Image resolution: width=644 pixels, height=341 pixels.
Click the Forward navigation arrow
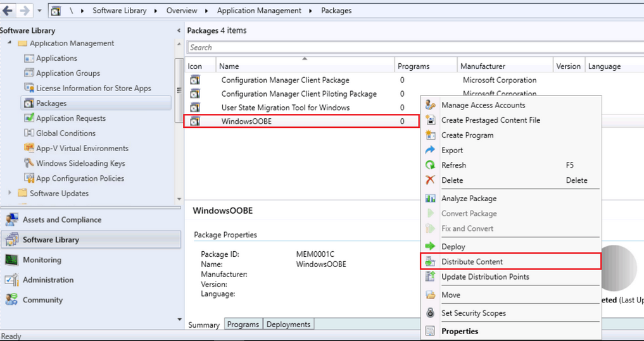point(24,11)
